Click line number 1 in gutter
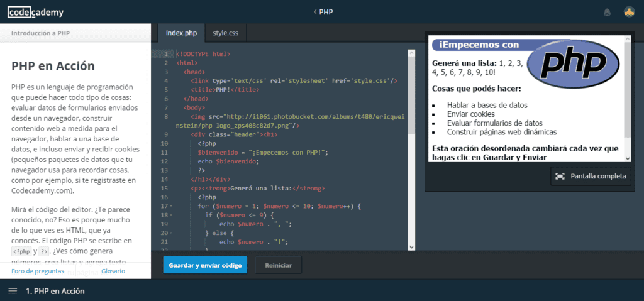This screenshot has height=301, width=644. 166,54
